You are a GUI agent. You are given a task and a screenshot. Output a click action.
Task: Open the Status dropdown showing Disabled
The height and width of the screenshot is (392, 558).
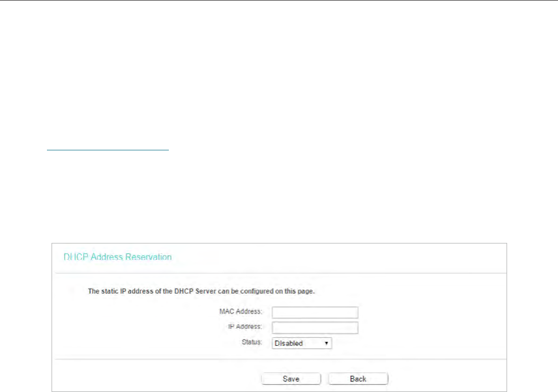tap(302, 343)
